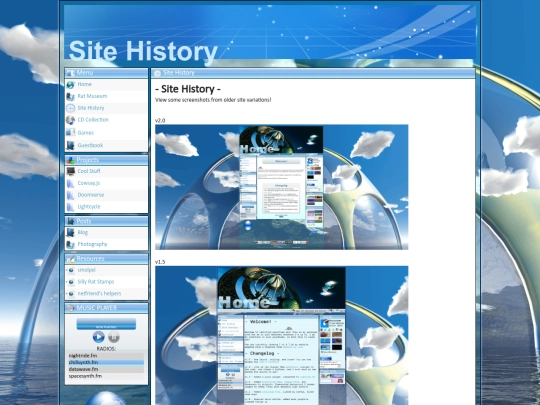The width and height of the screenshot is (540, 405).
Task: Click the folder icon beside Doomverse
Action: 71,195
